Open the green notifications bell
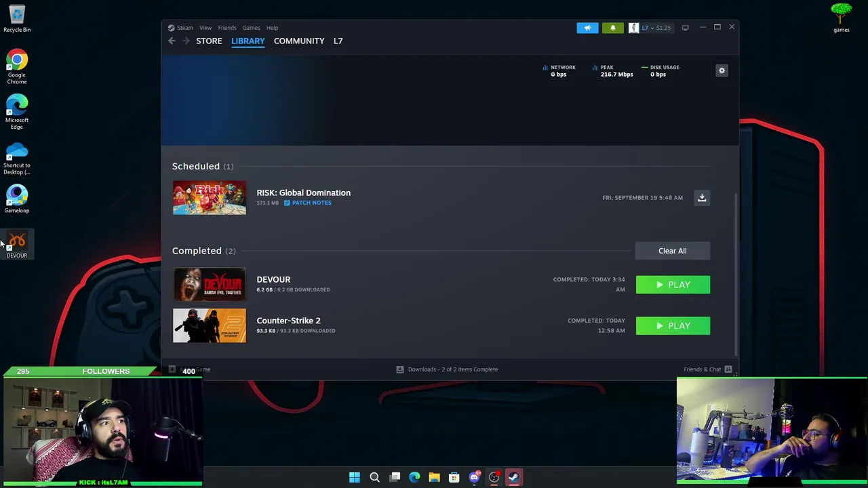This screenshot has height=488, width=868. (612, 28)
